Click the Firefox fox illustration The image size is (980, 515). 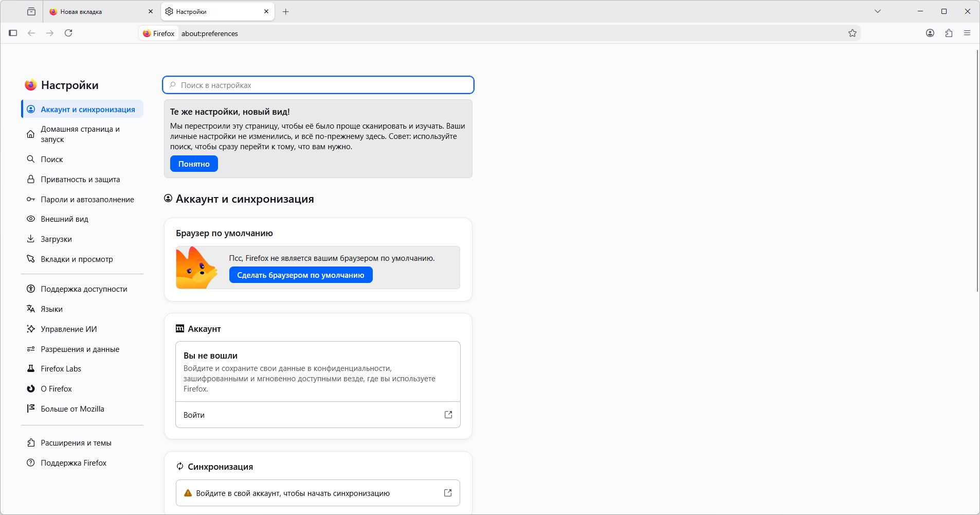coord(196,268)
